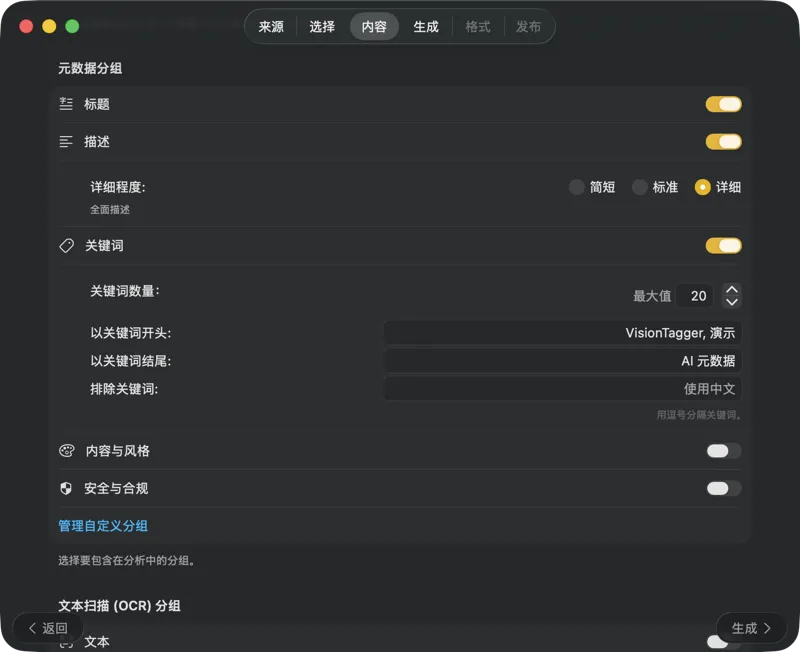Select the 标准 detail level radio button
The width and height of the screenshot is (800, 652).
(x=640, y=187)
